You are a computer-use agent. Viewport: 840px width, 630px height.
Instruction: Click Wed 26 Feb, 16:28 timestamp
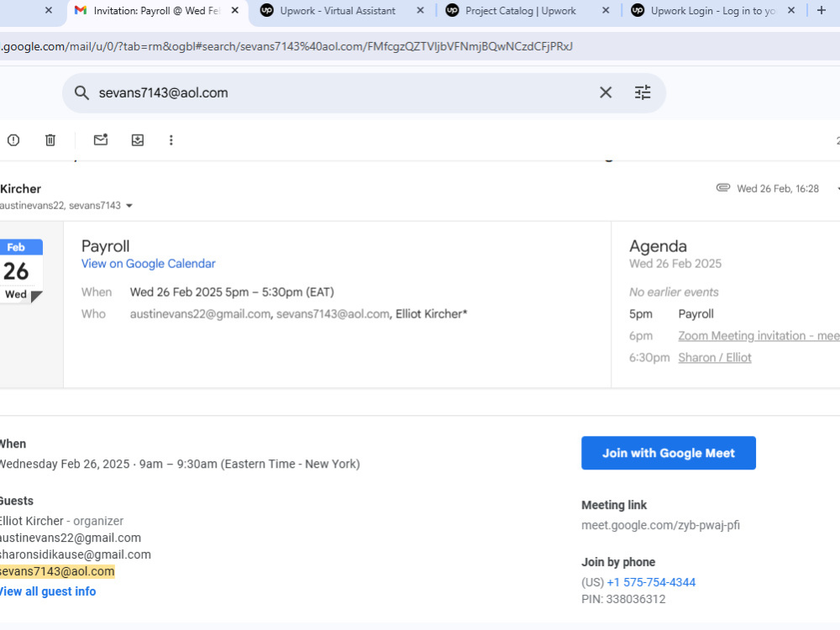[778, 188]
